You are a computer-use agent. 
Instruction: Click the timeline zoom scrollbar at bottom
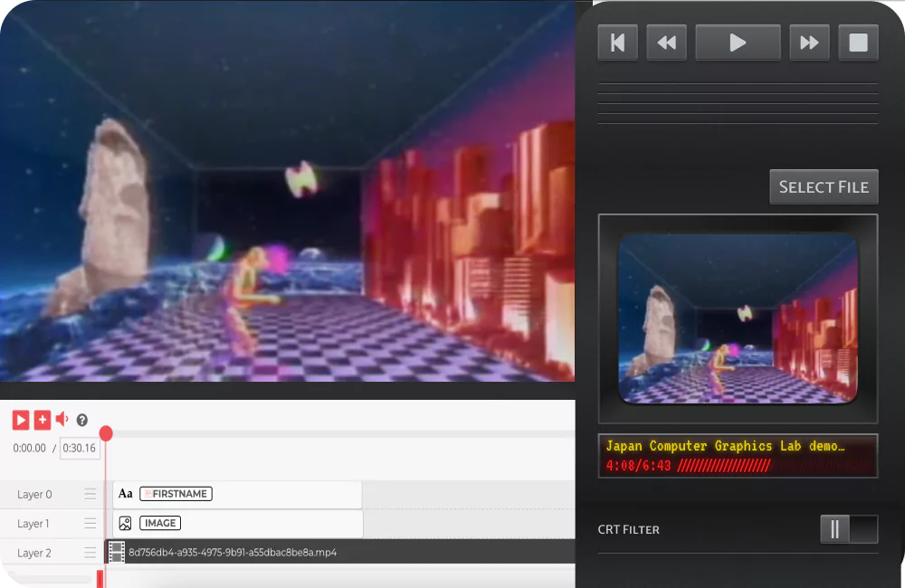50,578
